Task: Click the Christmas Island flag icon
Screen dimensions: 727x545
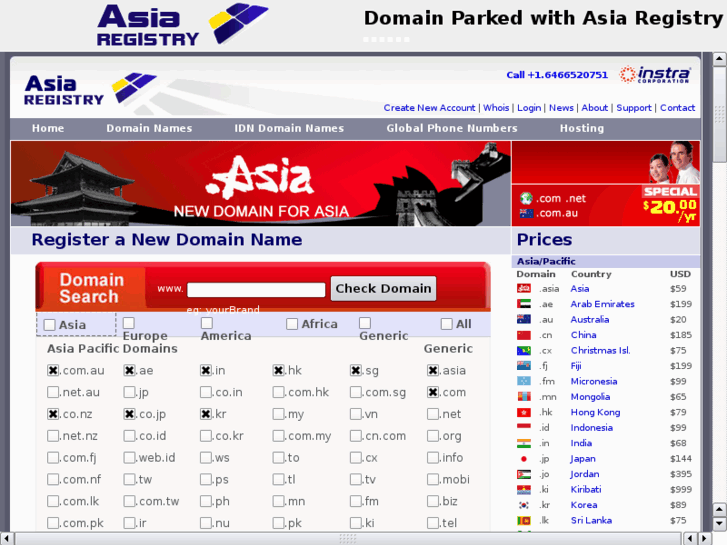Action: (x=524, y=350)
